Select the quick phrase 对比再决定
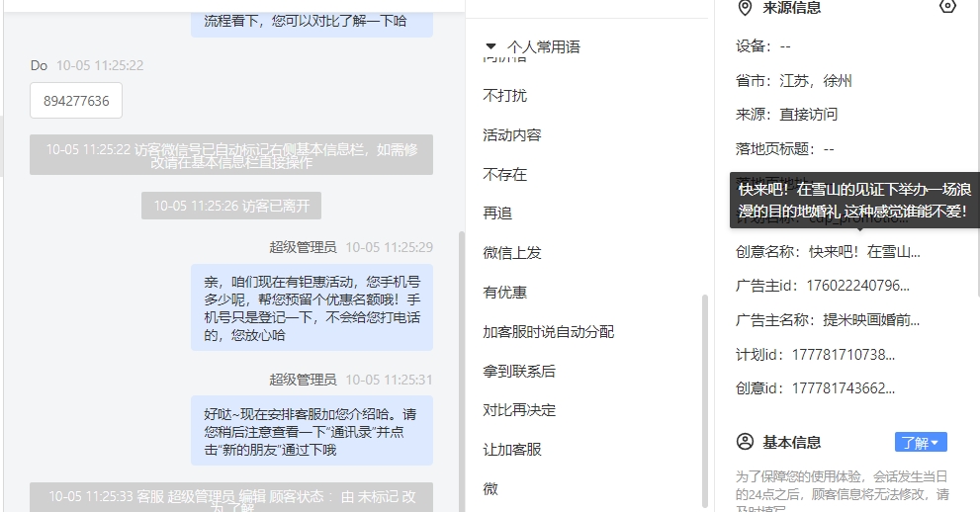 (519, 410)
